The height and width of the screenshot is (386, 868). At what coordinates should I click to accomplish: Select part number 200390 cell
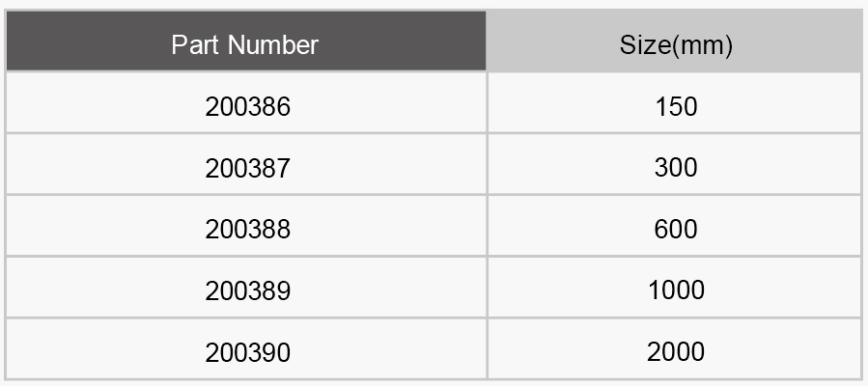click(246, 349)
